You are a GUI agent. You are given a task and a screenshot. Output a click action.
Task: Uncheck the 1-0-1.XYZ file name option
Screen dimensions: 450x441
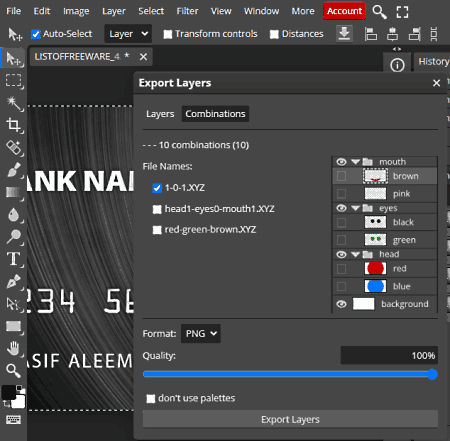[157, 188]
